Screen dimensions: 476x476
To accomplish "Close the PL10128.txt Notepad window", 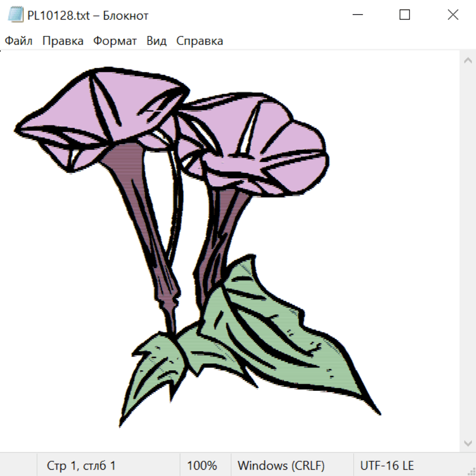I will 453,15.
